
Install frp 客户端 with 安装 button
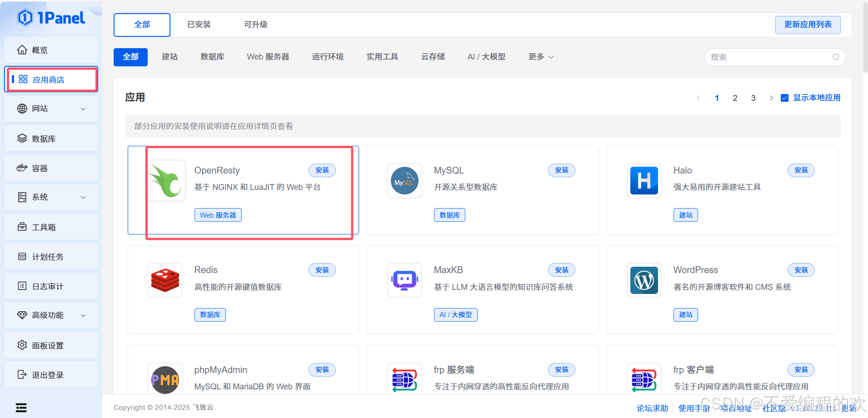coord(801,370)
